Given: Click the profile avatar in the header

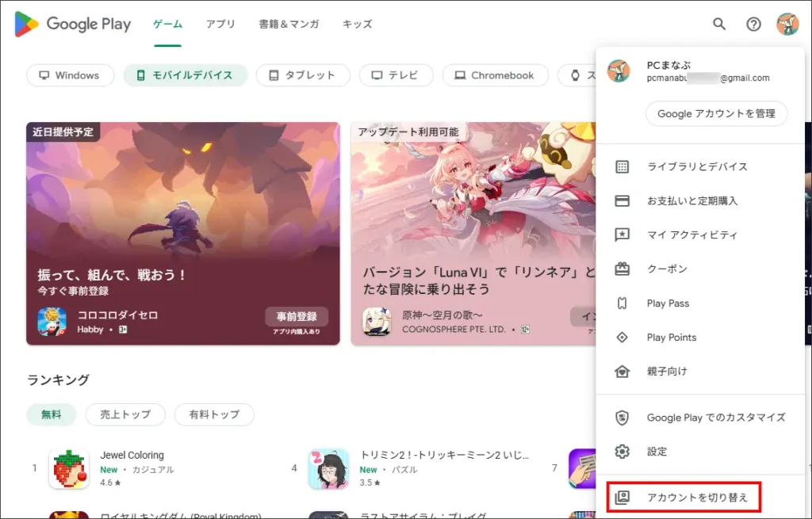Looking at the screenshot, I should 787,25.
